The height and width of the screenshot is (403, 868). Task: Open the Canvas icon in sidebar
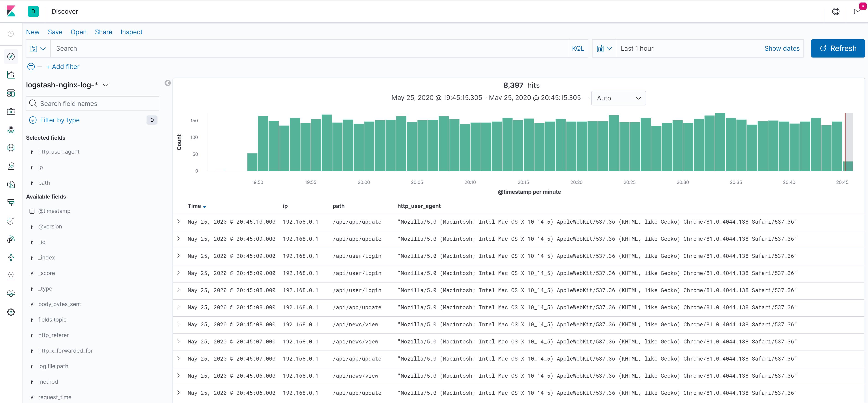coord(11,111)
